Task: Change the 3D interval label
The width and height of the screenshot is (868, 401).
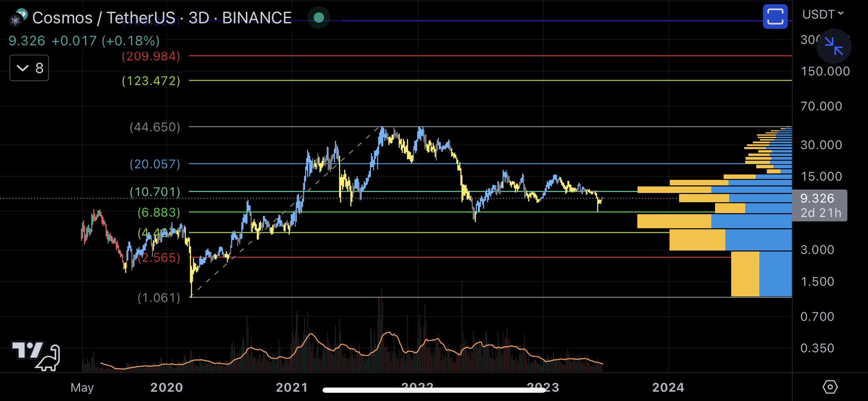Action: coord(199,18)
